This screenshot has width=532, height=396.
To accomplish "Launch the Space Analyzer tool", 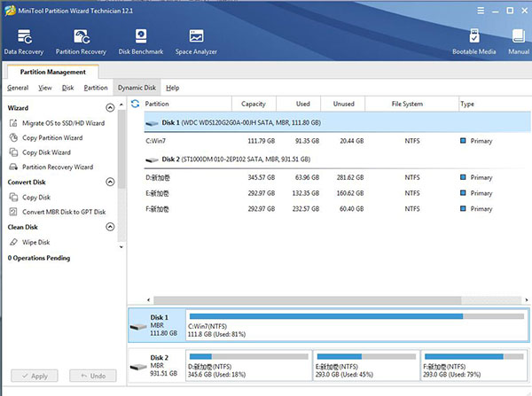I will click(196, 42).
